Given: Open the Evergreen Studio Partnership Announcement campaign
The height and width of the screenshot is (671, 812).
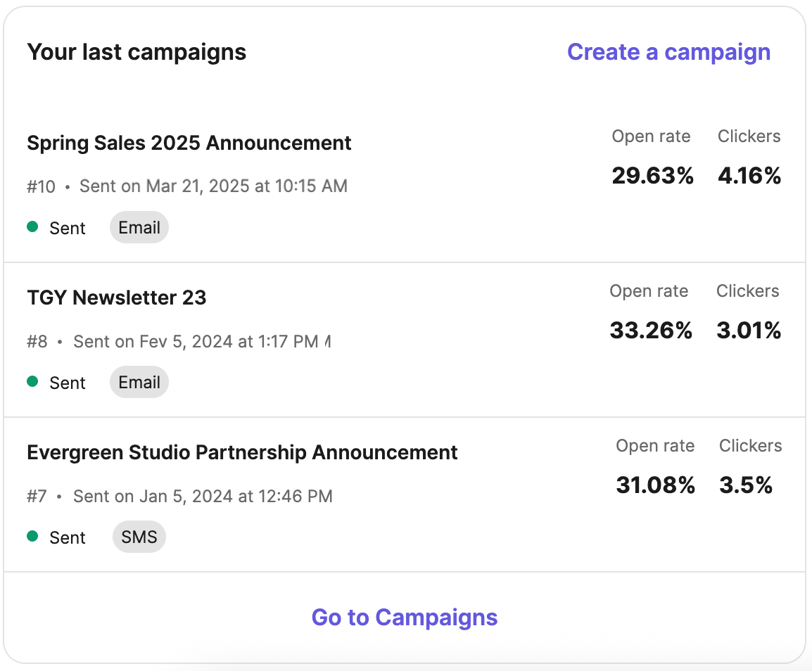Looking at the screenshot, I should 242,452.
